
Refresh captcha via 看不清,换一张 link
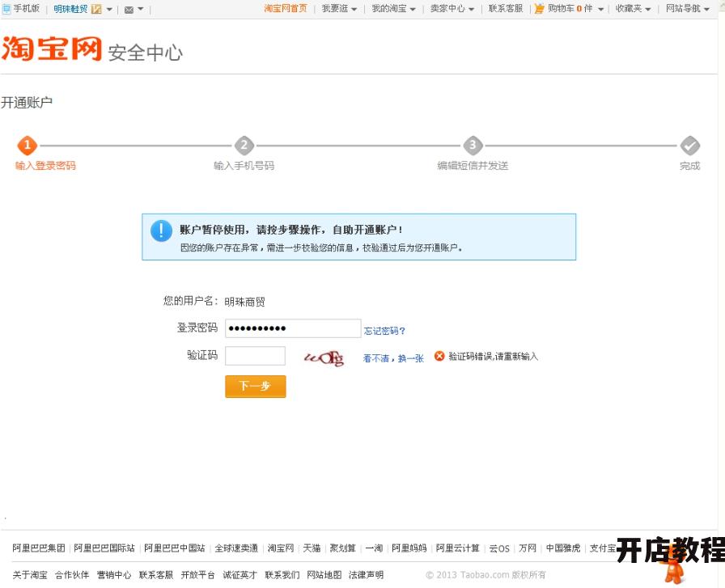click(x=393, y=358)
